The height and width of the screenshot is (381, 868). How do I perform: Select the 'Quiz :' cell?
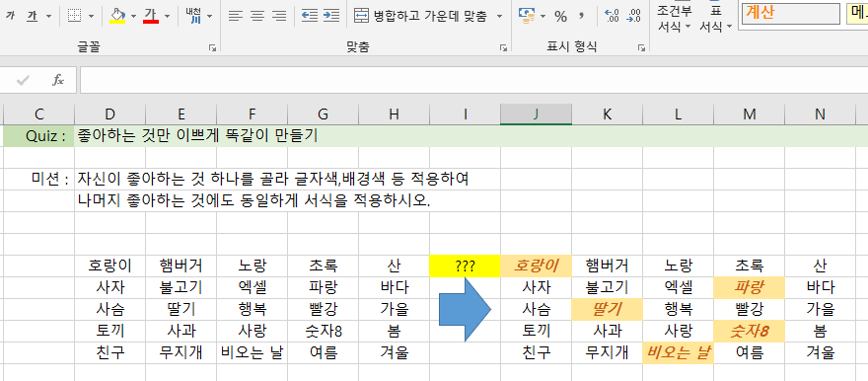(38, 136)
